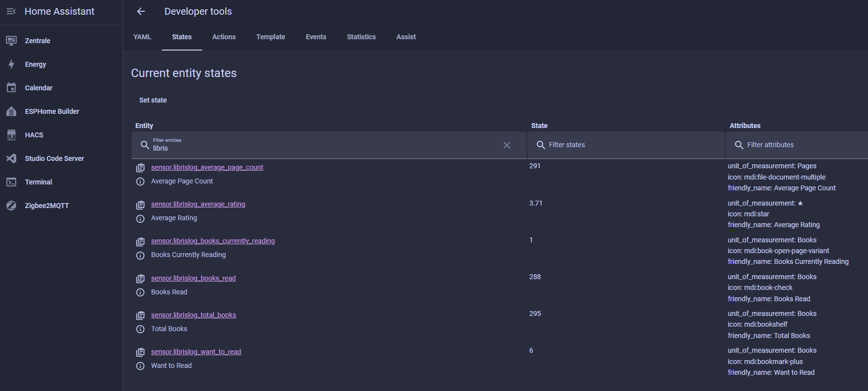Copy entity ID for books_currently_reading

(x=140, y=241)
